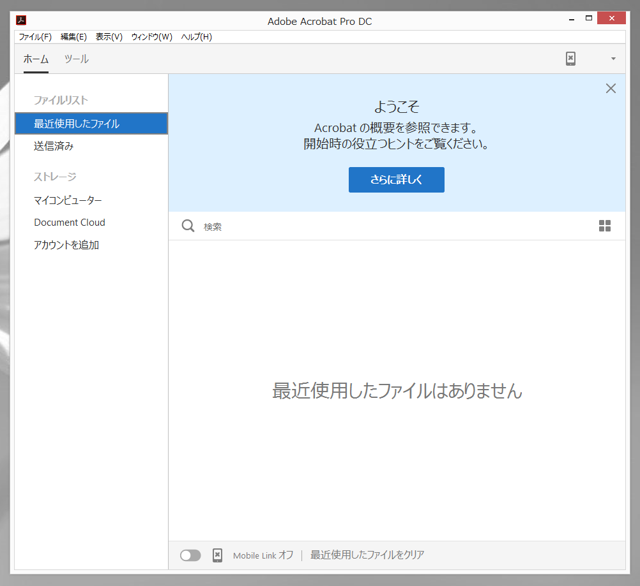
Task: Click アカウントを追加 link
Action: 67,245
